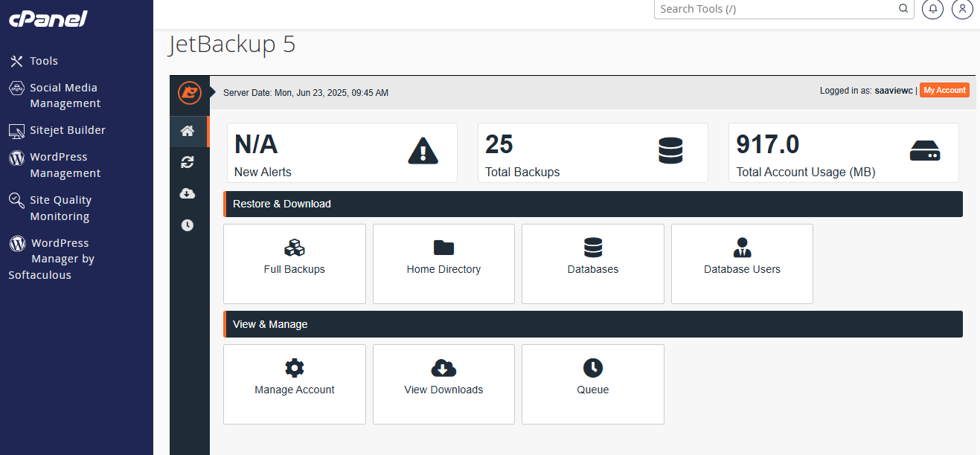Image resolution: width=980 pixels, height=455 pixels.
Task: Click the Total Backups database icon
Action: click(x=670, y=151)
